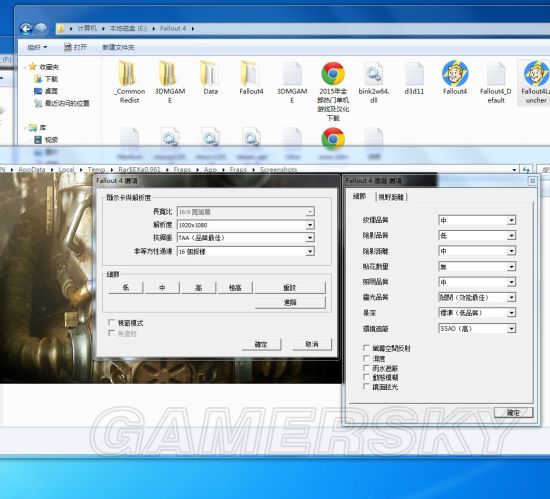Select the Fallout4_Default file icon

point(496,74)
